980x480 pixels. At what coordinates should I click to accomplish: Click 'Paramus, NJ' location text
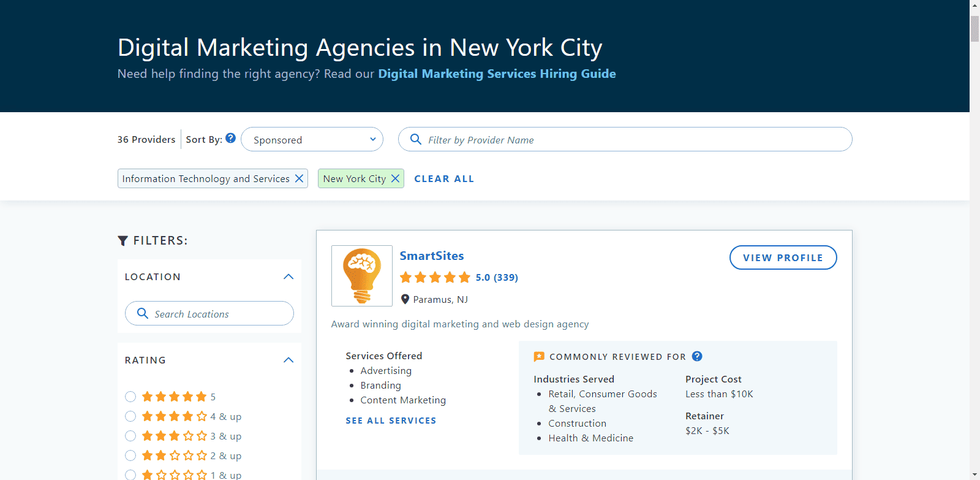[440, 299]
